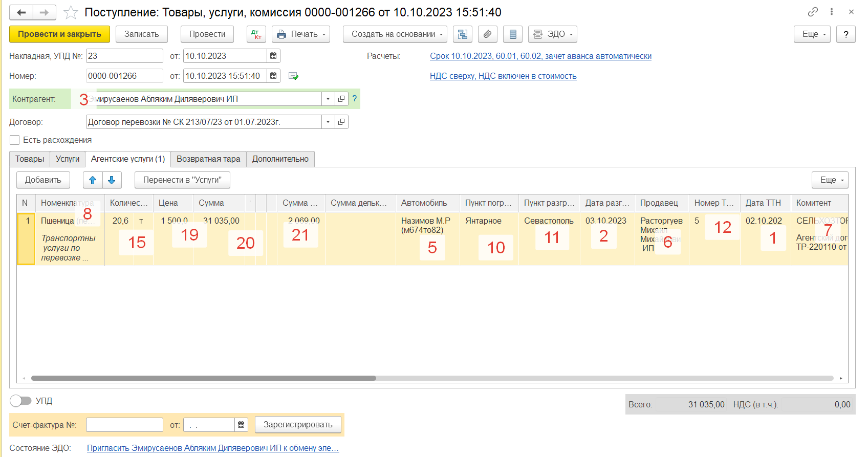Click the horizontal table scrollbar
The width and height of the screenshot is (868, 457).
click(x=204, y=378)
